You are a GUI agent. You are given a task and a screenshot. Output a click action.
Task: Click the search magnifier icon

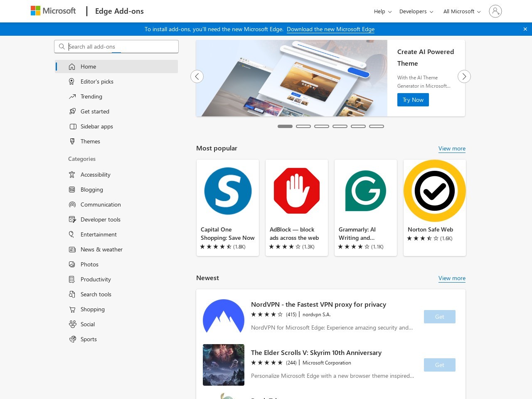[x=62, y=47]
